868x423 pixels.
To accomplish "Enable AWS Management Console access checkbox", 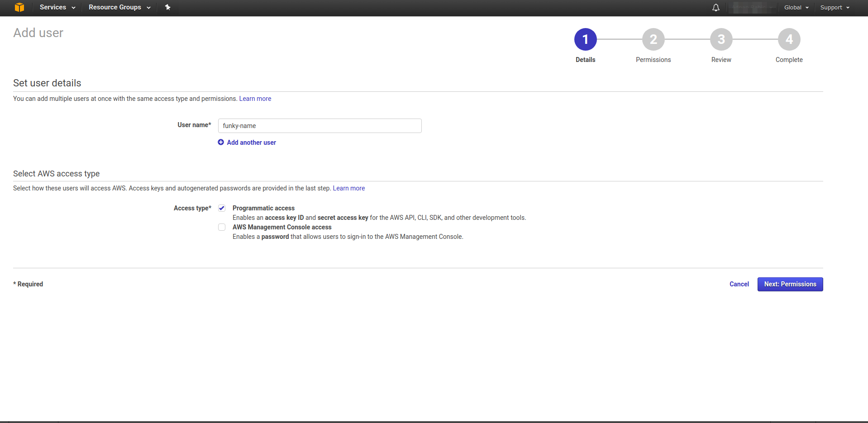I will coord(222,227).
